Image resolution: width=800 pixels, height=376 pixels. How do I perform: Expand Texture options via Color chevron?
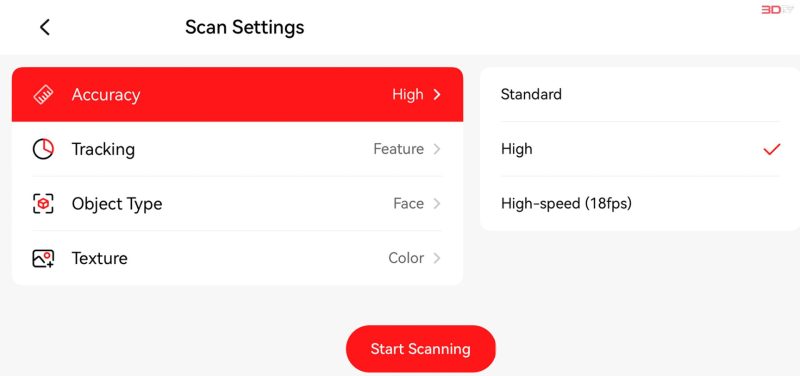(437, 258)
